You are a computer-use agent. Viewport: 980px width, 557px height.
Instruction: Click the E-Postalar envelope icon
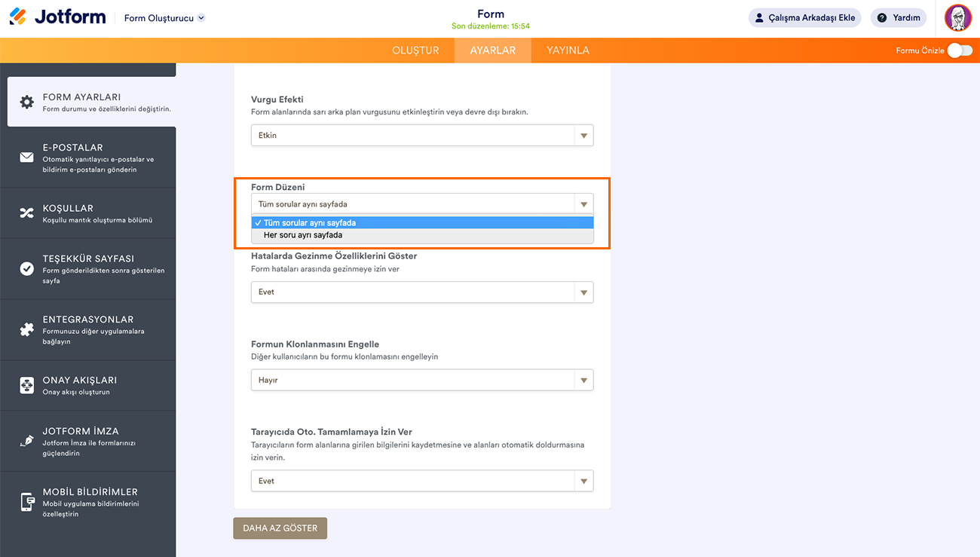pos(27,158)
